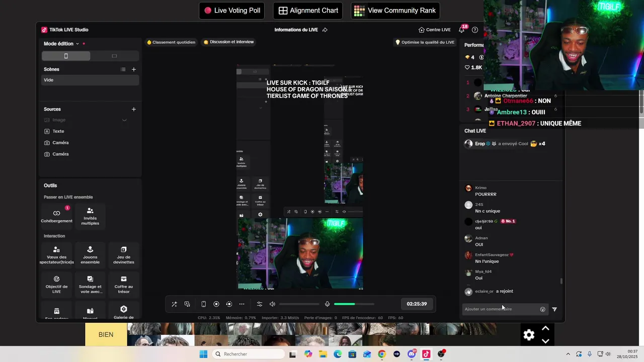The height and width of the screenshot is (362, 644).
Task: Open tier list settings gear
Action: pos(529,335)
